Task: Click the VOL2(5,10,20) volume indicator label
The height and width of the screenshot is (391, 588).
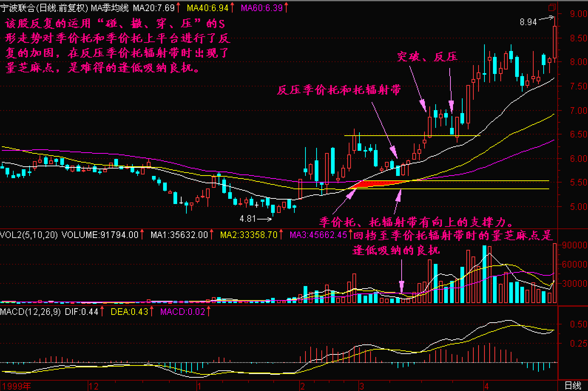Action: point(29,235)
